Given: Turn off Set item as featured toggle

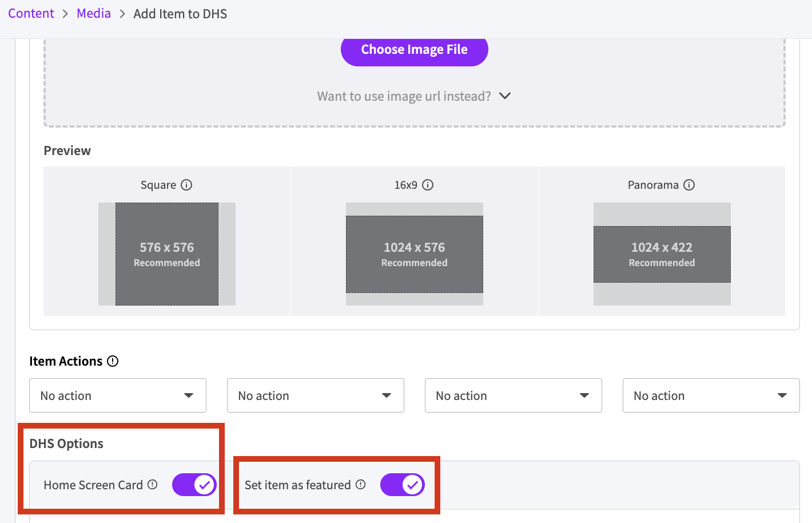Looking at the screenshot, I should coord(403,485).
